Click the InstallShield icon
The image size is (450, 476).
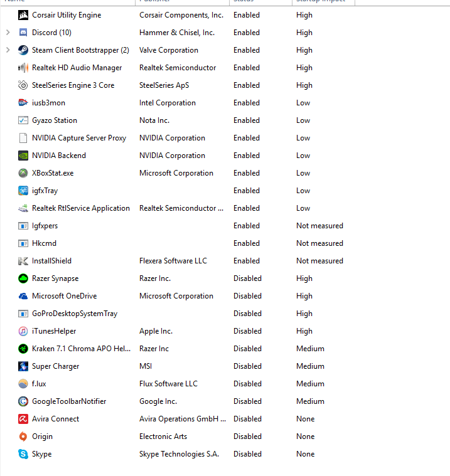23,261
